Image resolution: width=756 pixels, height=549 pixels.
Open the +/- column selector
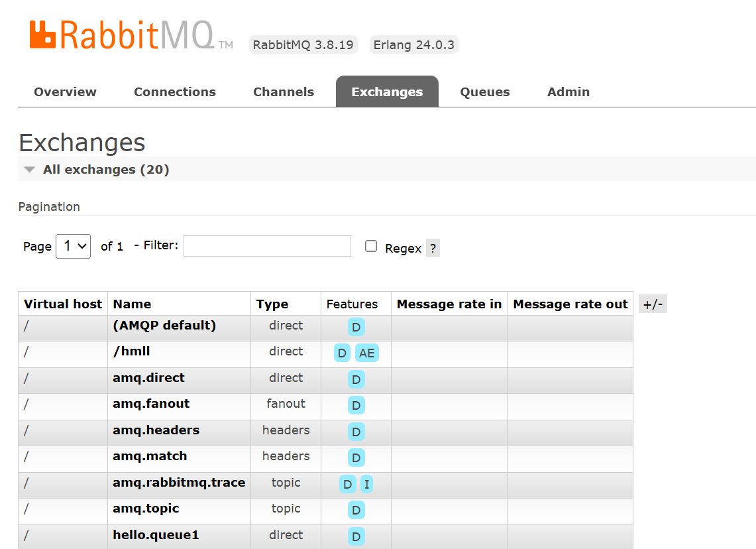653,304
